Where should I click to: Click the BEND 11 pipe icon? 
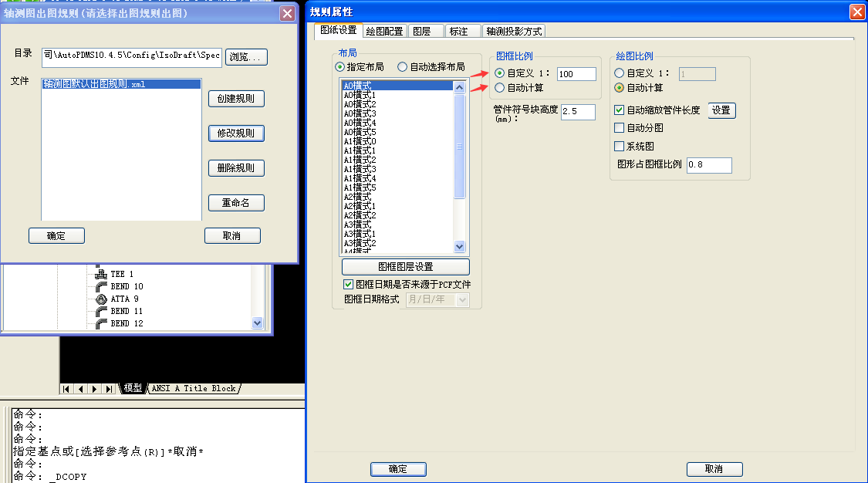(x=100, y=311)
